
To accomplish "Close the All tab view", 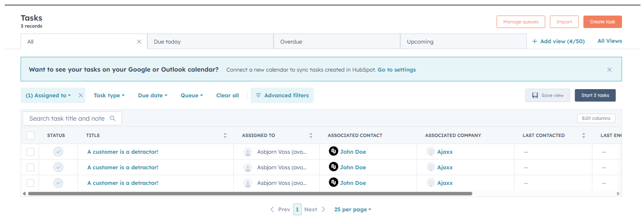I will coord(139,42).
